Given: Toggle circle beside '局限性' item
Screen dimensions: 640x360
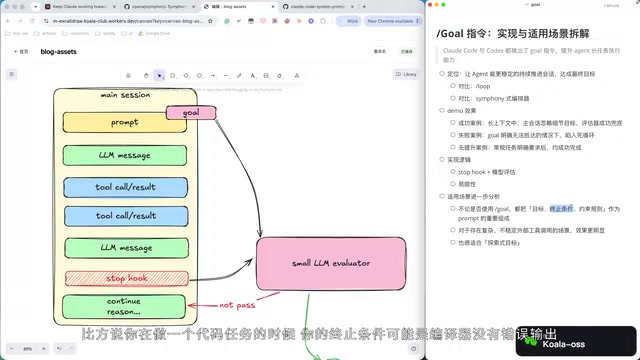Looking at the screenshot, I should (x=453, y=184).
